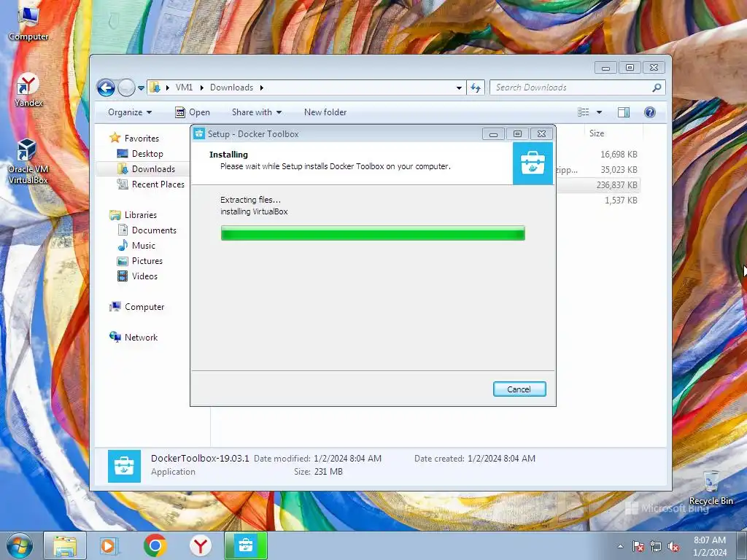Change the view with the view icon
Screen dimensions: 747x560
click(584, 112)
